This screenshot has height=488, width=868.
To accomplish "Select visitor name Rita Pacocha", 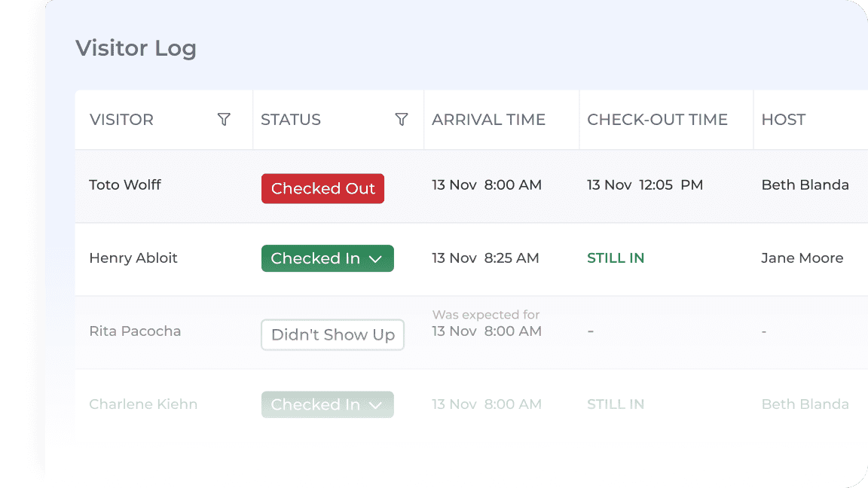I will coord(135,331).
